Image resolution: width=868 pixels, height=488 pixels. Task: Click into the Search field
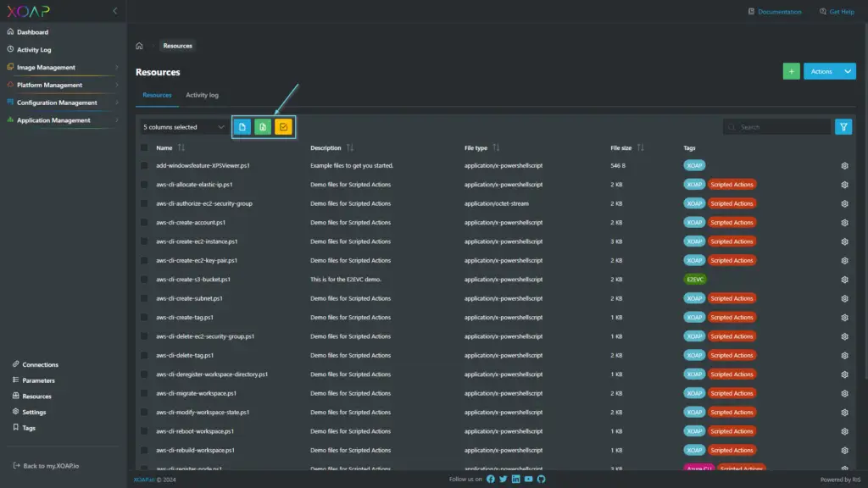click(776, 127)
